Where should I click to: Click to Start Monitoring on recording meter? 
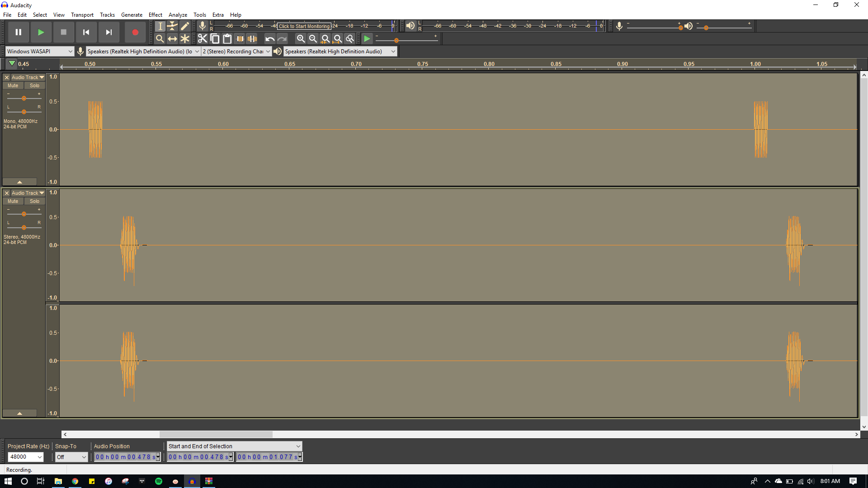tap(304, 26)
